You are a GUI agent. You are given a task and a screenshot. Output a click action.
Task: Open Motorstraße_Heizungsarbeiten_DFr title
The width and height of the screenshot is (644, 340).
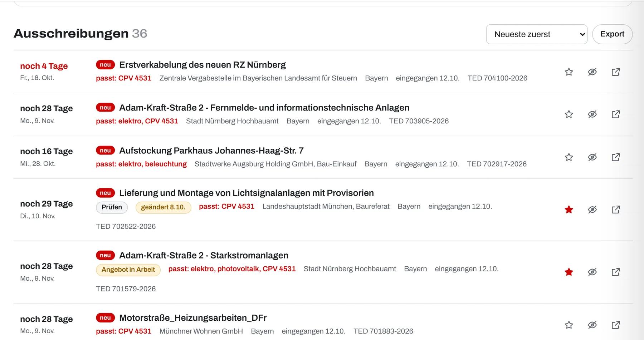[193, 318]
